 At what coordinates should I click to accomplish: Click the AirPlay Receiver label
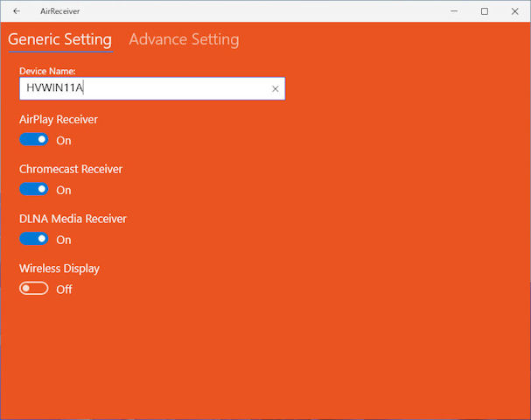[59, 120]
